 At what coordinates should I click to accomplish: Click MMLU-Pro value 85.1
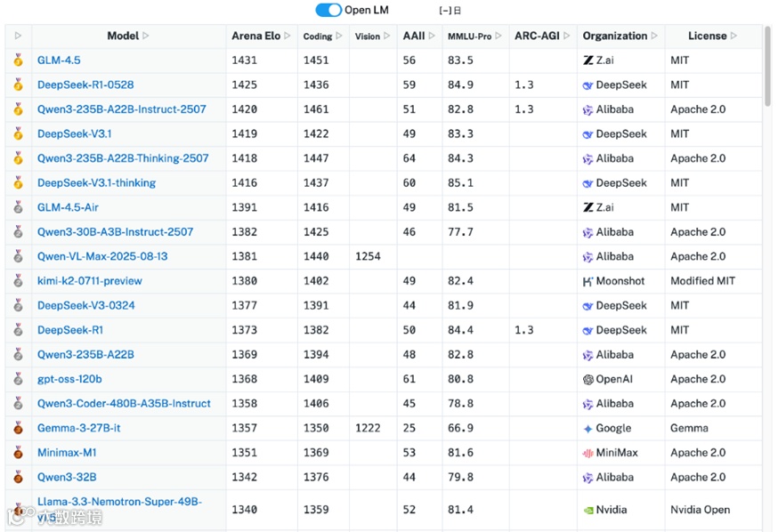[x=460, y=183]
